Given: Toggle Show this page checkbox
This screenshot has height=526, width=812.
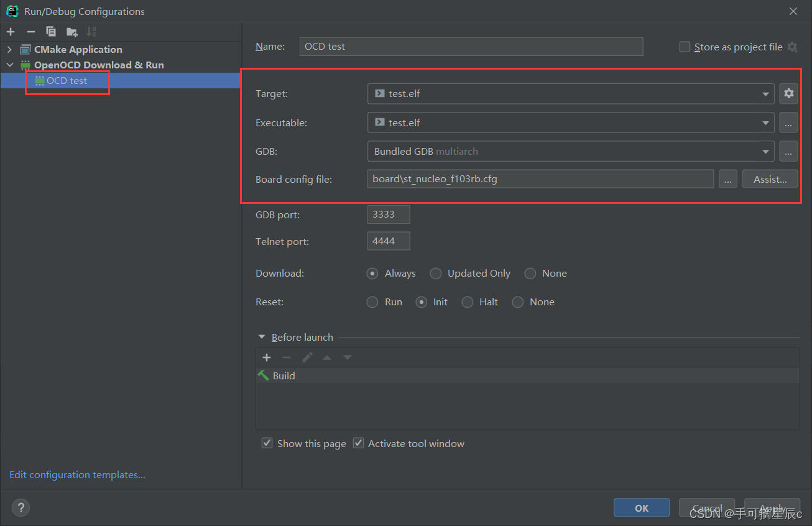Looking at the screenshot, I should [x=267, y=443].
